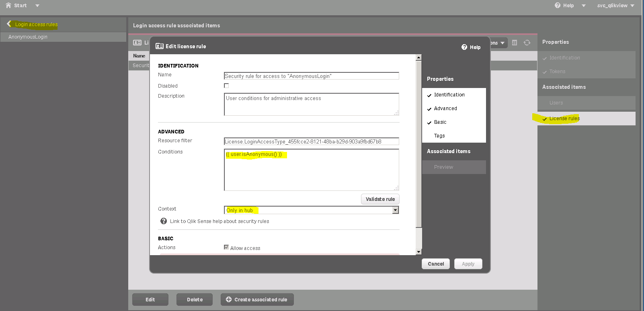Select AnonymousLogin in the left panel

pyautogui.click(x=64, y=37)
